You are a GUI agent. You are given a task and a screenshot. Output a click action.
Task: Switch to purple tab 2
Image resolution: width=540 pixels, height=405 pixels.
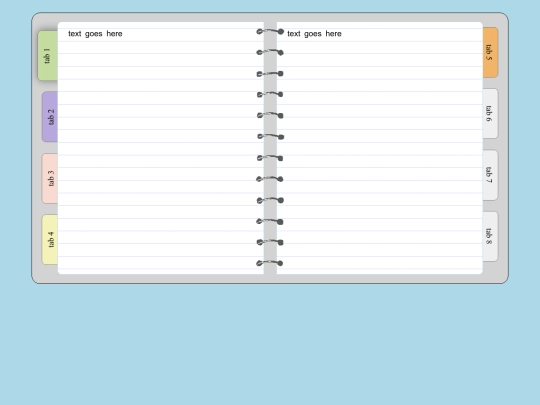50,117
